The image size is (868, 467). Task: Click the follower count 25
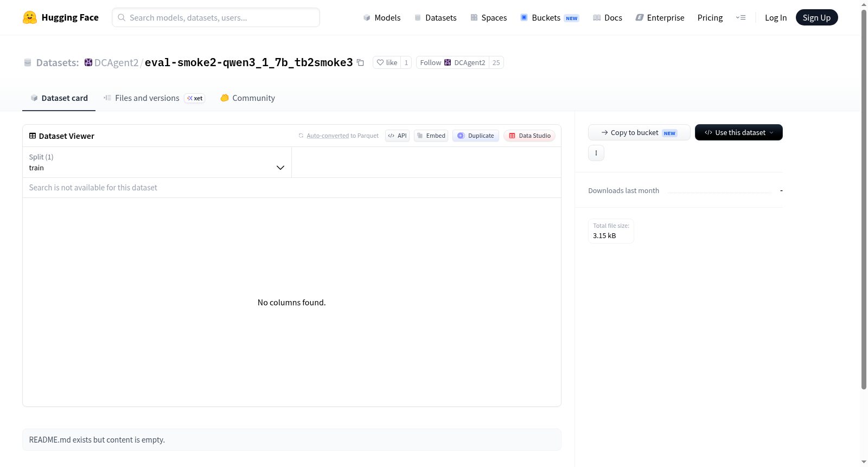(496, 62)
